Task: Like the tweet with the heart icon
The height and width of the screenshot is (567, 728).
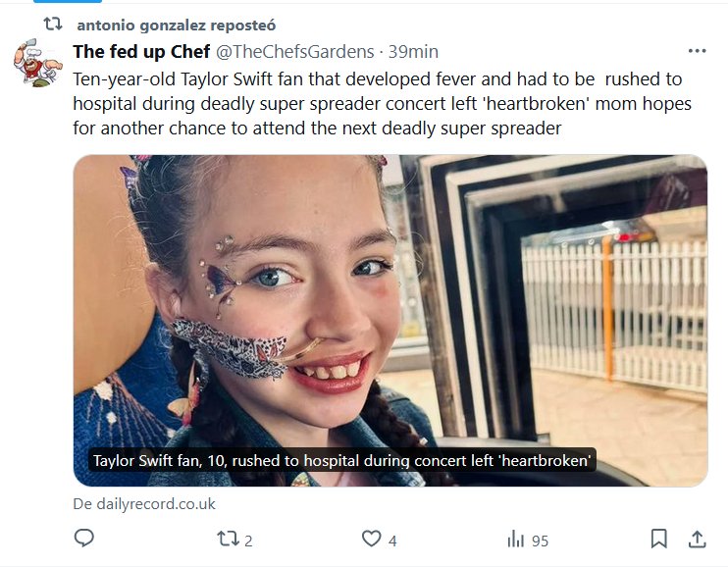Action: [371, 539]
